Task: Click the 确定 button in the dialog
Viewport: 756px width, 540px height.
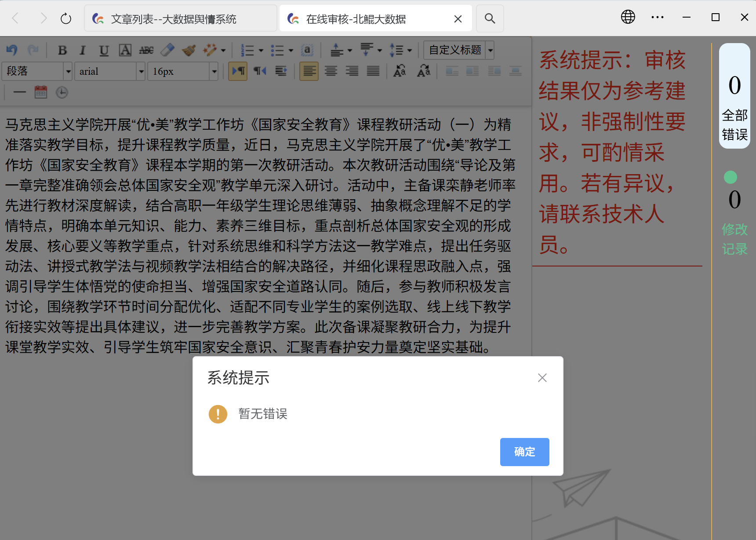Action: pyautogui.click(x=524, y=452)
